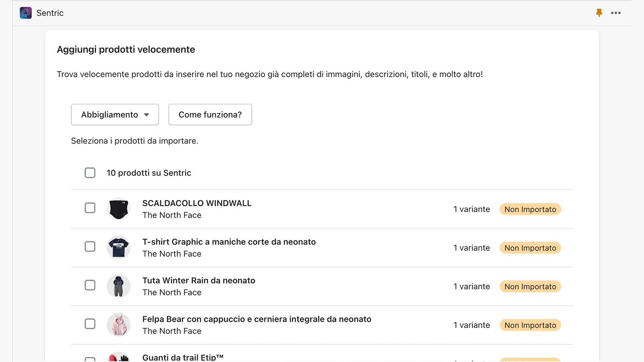The height and width of the screenshot is (362, 644).
Task: Tick the Felpa Bear con cappuccio checkbox
Action: click(x=90, y=324)
